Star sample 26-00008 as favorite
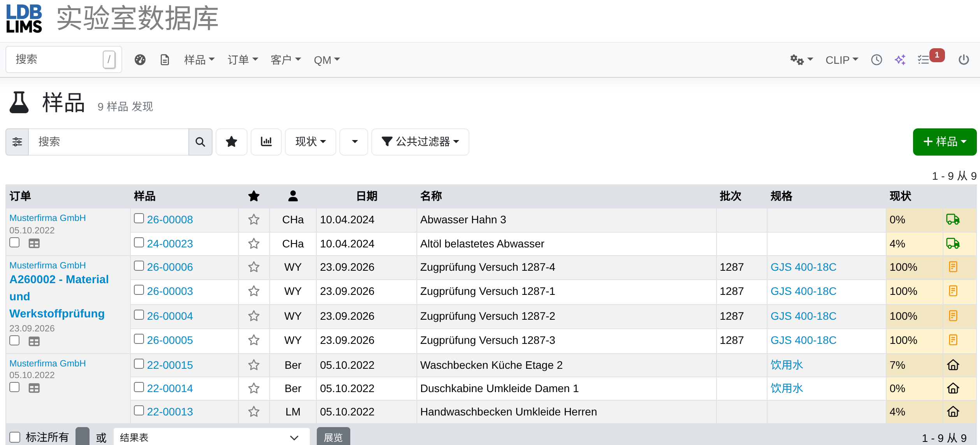Image resolution: width=980 pixels, height=445 pixels. pos(254,220)
